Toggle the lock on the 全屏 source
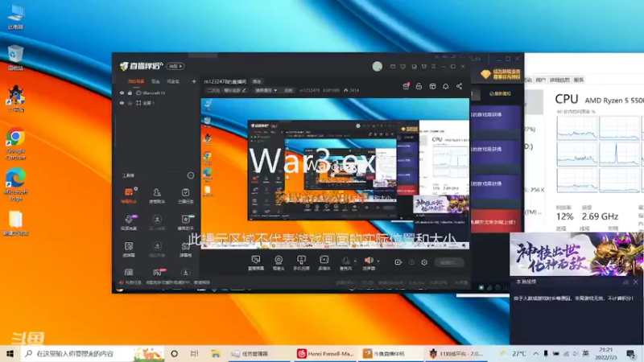Screen dimensions: 644x362 click(130, 103)
